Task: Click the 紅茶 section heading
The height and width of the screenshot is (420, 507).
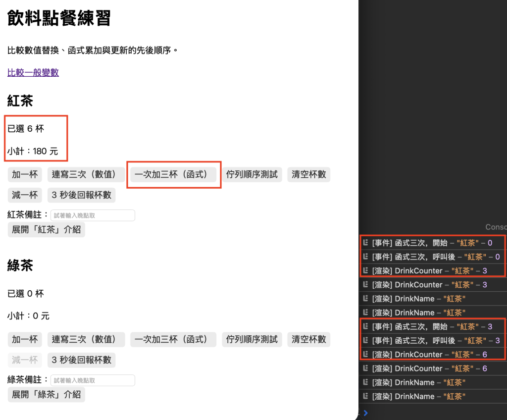Action: point(20,101)
